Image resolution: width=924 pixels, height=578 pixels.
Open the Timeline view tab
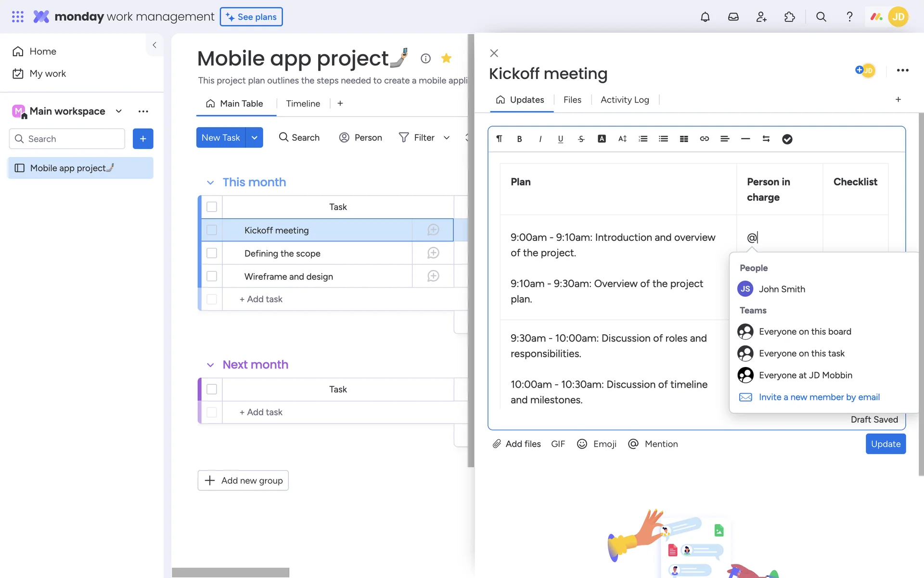(303, 104)
